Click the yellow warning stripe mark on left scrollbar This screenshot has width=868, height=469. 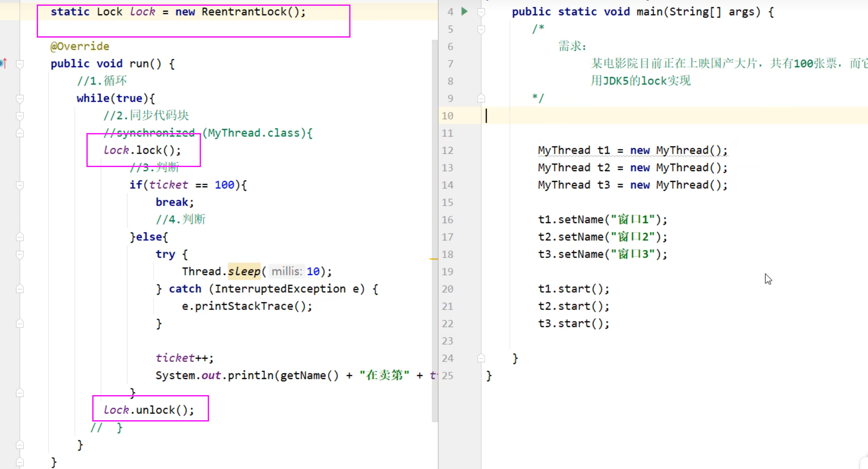[433, 259]
